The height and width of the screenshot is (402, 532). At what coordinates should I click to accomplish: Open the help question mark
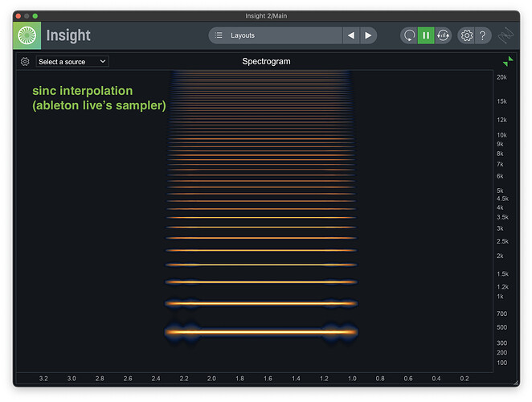pyautogui.click(x=482, y=35)
